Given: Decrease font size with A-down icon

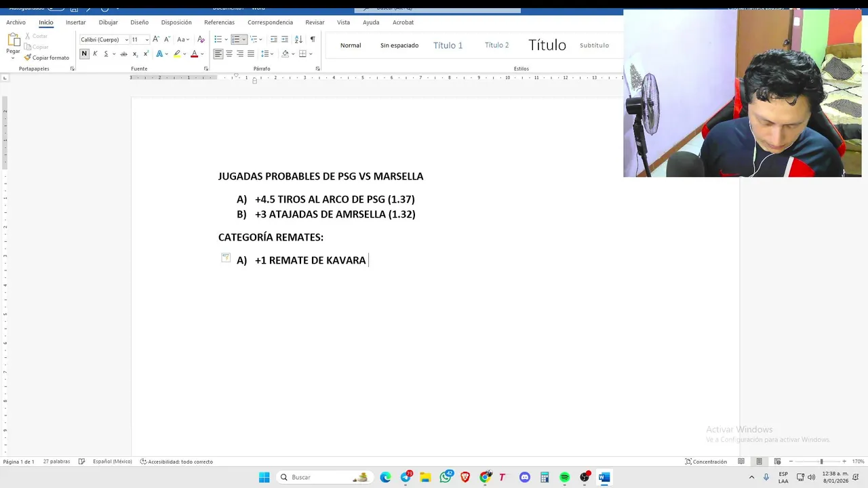Looking at the screenshot, I should [x=166, y=39].
